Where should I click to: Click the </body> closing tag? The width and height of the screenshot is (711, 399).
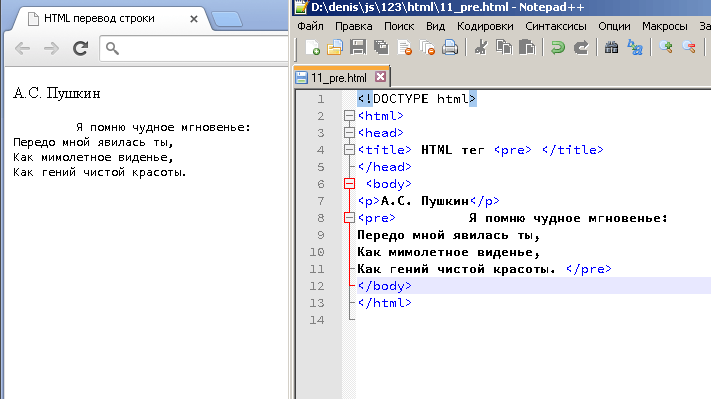pyautogui.click(x=385, y=286)
